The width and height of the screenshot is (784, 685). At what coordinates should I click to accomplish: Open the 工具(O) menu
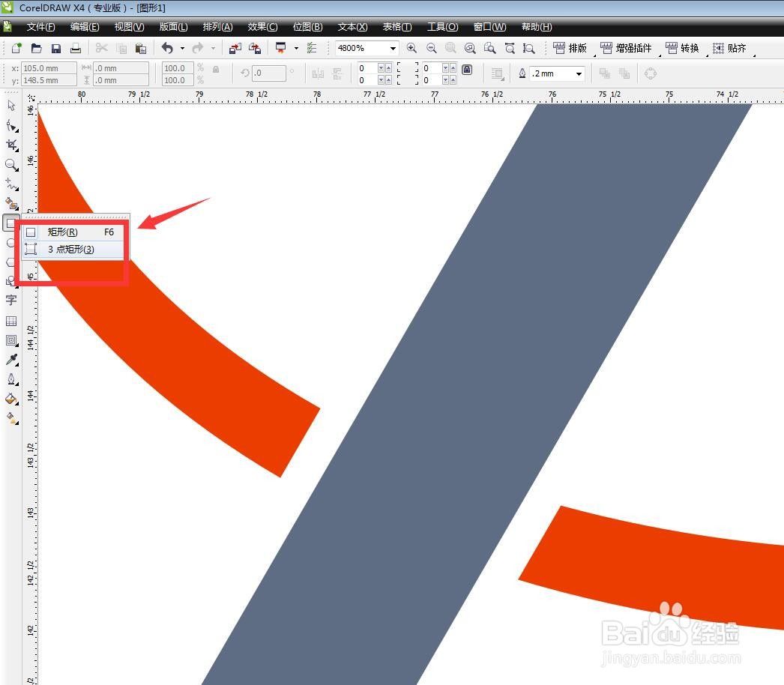point(442,26)
